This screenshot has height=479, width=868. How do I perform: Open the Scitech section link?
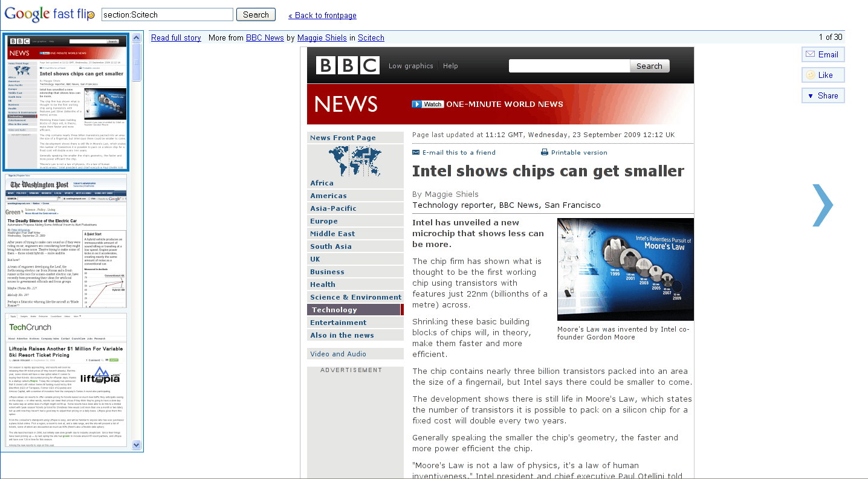point(371,37)
